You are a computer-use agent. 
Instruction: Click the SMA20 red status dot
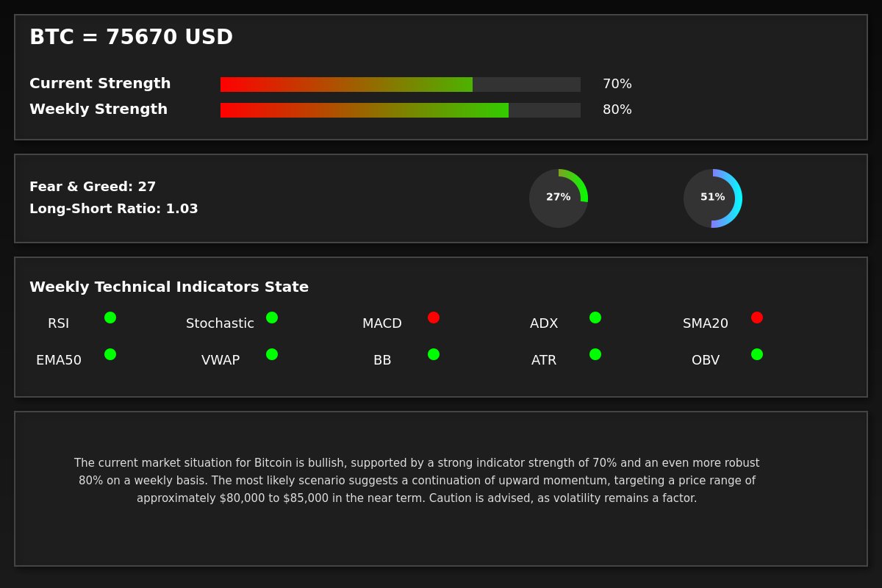[x=757, y=318]
